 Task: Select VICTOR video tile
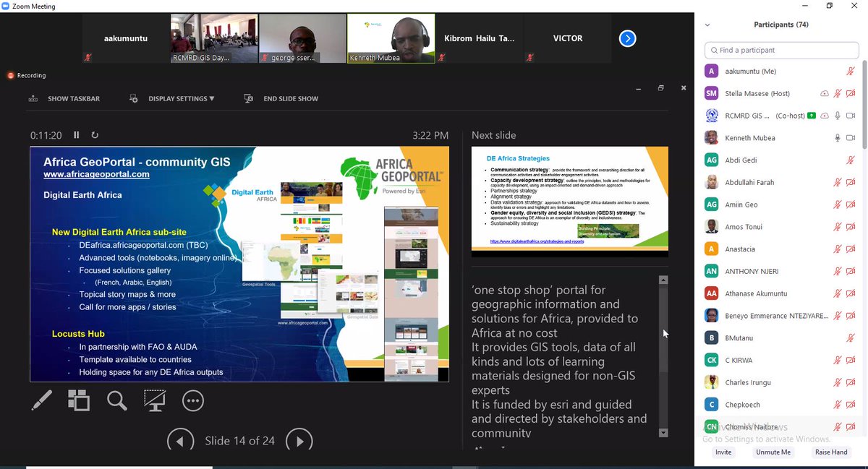568,38
